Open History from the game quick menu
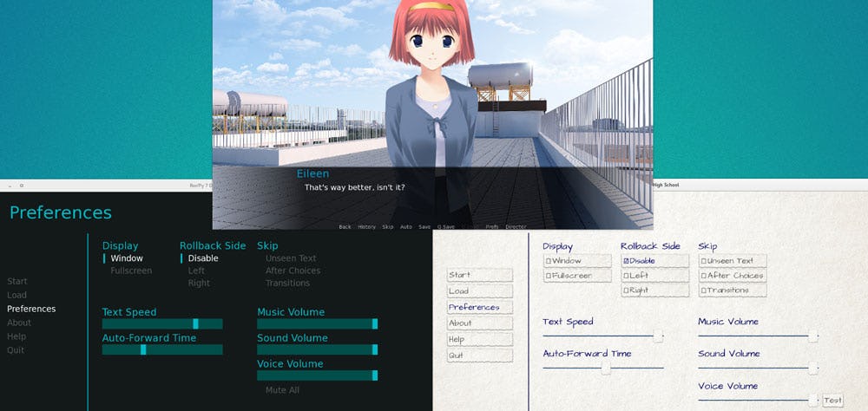 coord(366,226)
